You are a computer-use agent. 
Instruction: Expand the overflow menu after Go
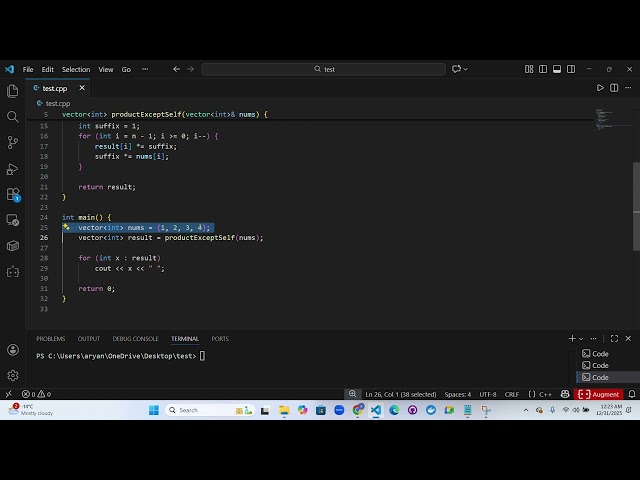145,69
